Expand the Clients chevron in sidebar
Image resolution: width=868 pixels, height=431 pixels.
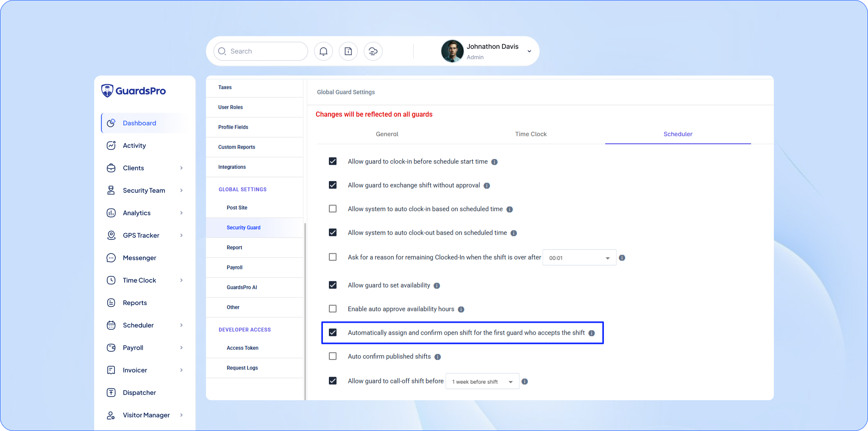181,168
